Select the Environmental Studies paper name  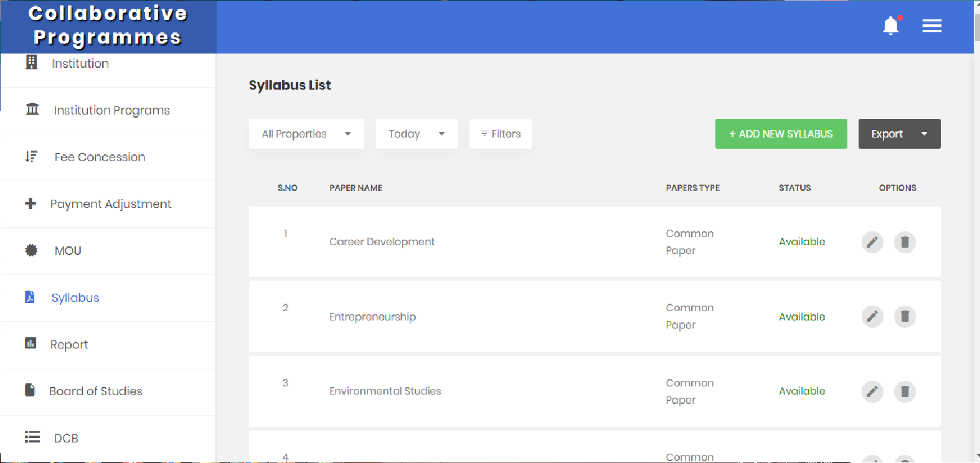[385, 391]
